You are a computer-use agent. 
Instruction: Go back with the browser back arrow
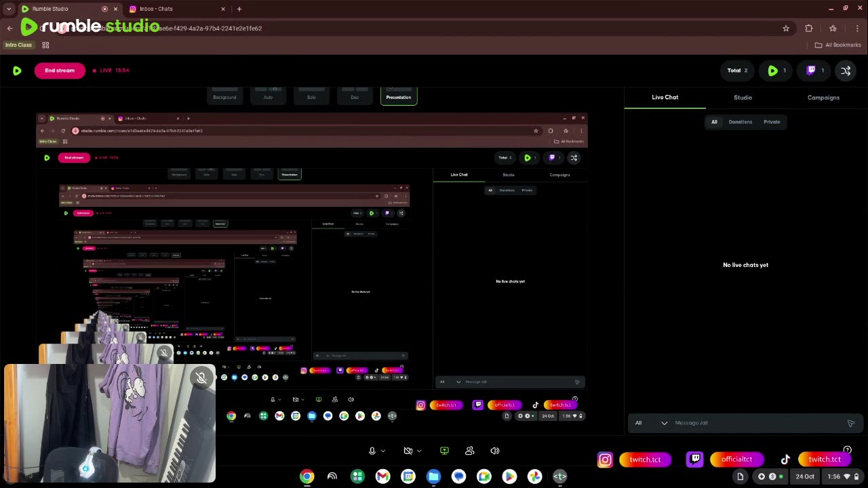(9, 28)
